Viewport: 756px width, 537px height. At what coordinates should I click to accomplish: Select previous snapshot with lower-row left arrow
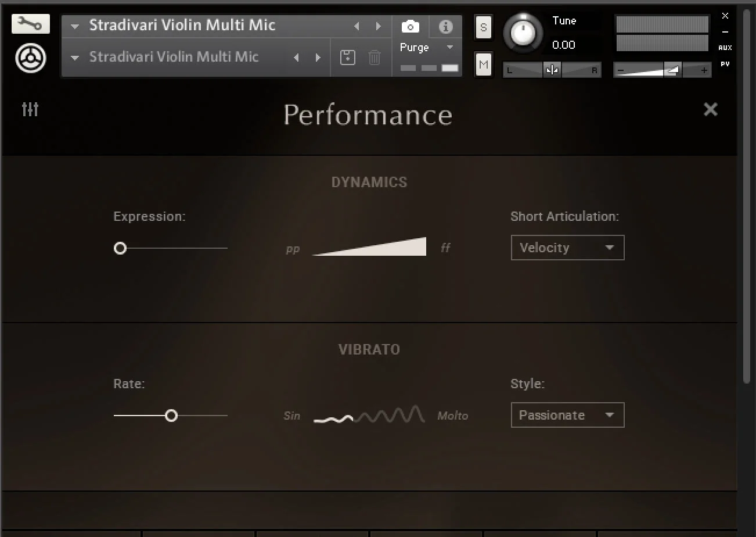[x=296, y=57]
